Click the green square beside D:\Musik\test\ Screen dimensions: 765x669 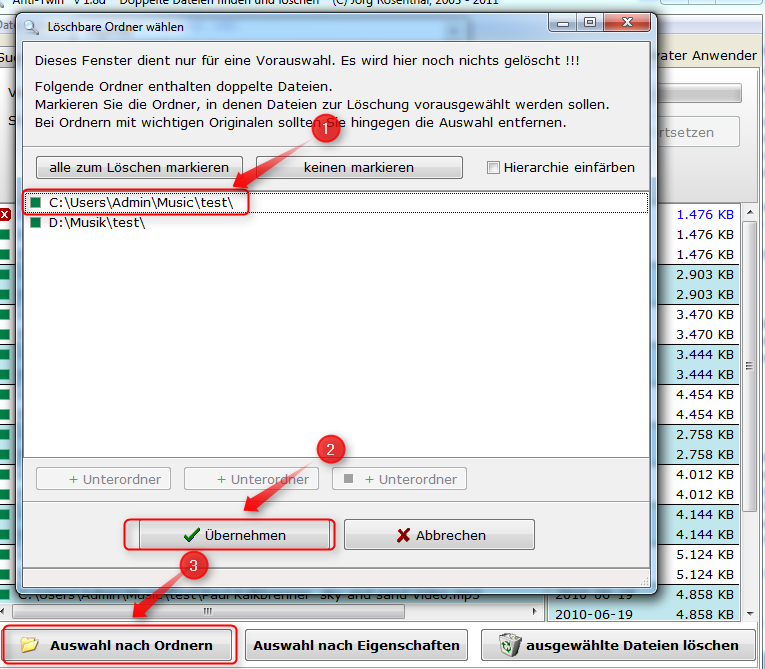(36, 223)
